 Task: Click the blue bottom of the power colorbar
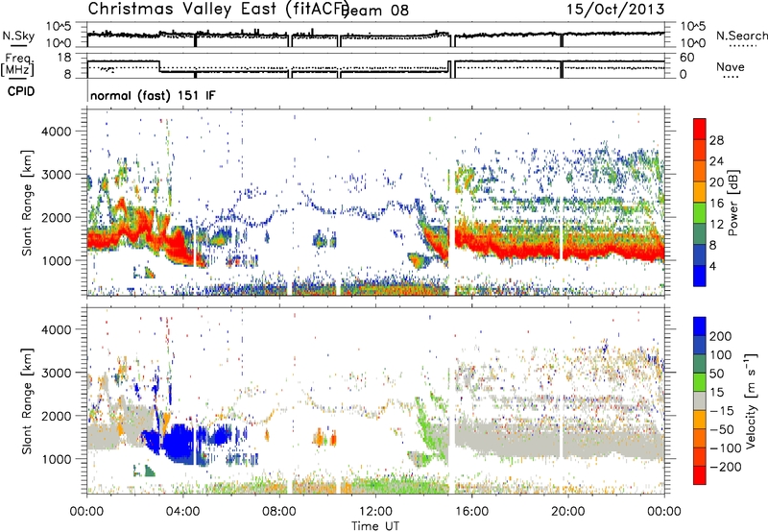point(700,276)
